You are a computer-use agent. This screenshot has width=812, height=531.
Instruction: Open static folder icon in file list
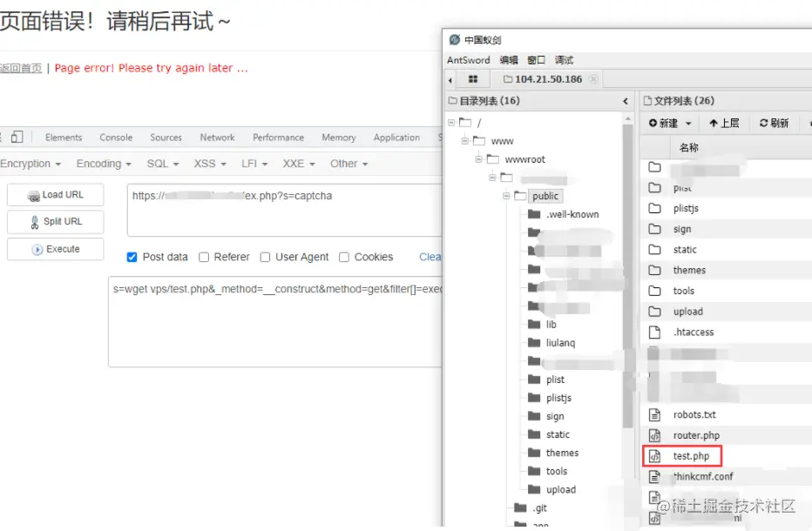(654, 250)
